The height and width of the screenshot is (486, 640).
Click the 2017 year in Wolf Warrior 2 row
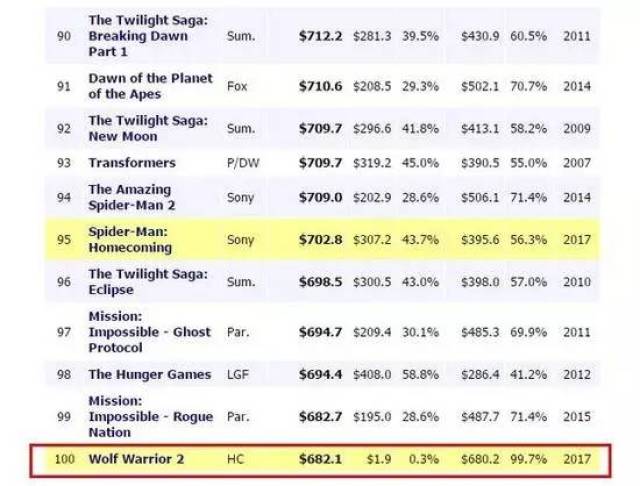(577, 459)
